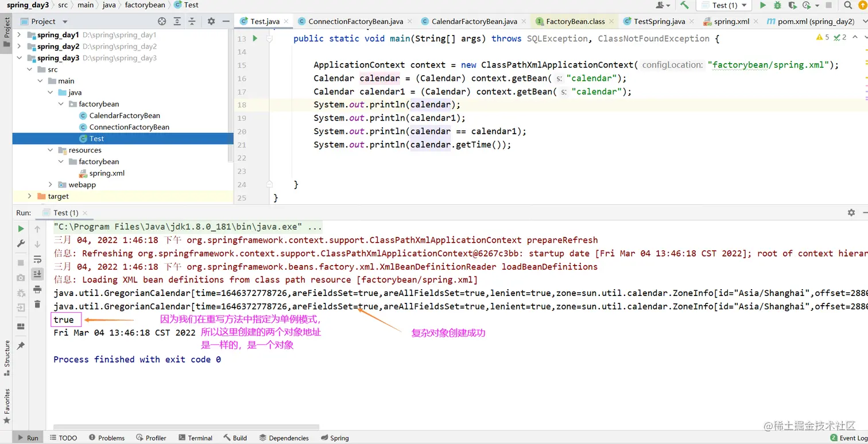
Task: Toggle the Structure tool window side tab
Action: tap(6, 359)
